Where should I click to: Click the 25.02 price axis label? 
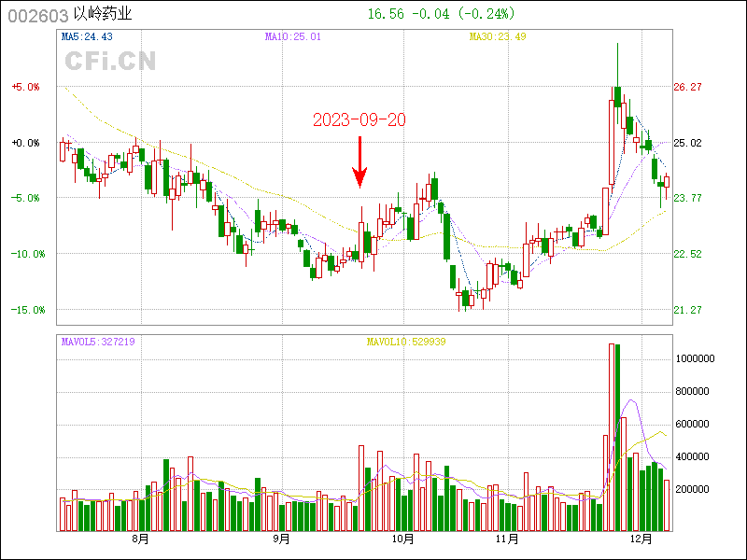pos(687,143)
